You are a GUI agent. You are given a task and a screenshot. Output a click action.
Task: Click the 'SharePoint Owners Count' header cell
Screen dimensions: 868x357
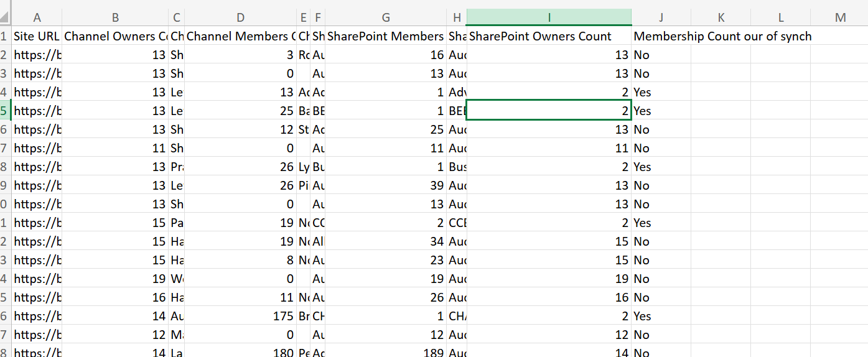[x=549, y=36]
